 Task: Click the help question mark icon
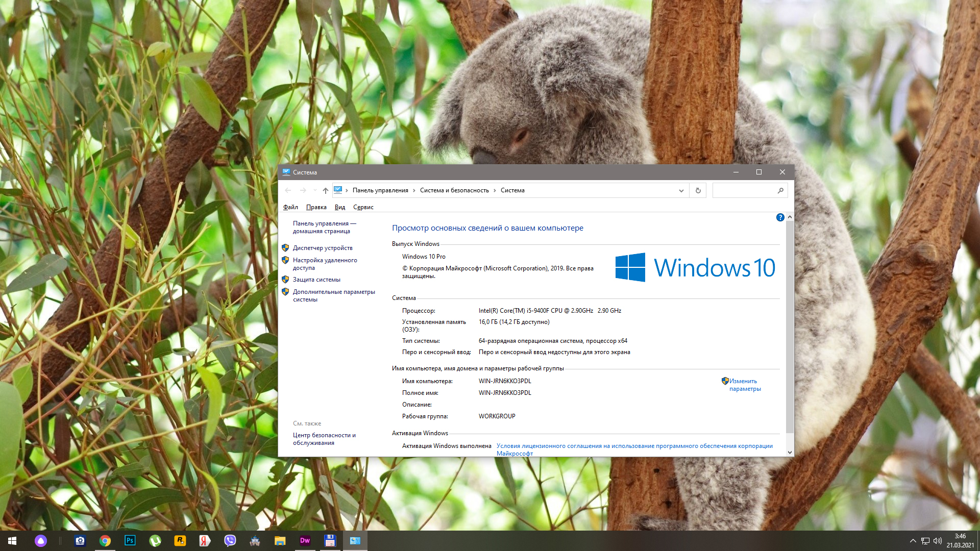780,217
